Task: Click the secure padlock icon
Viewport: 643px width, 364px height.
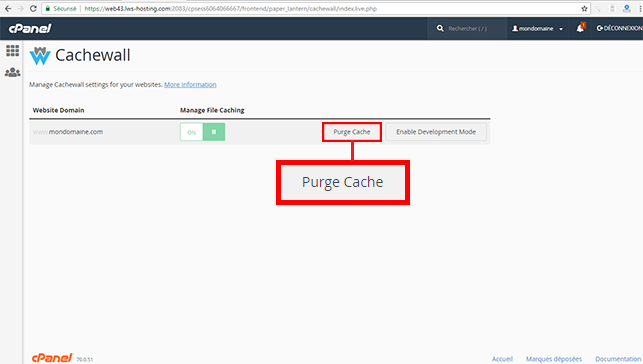Action: point(48,8)
